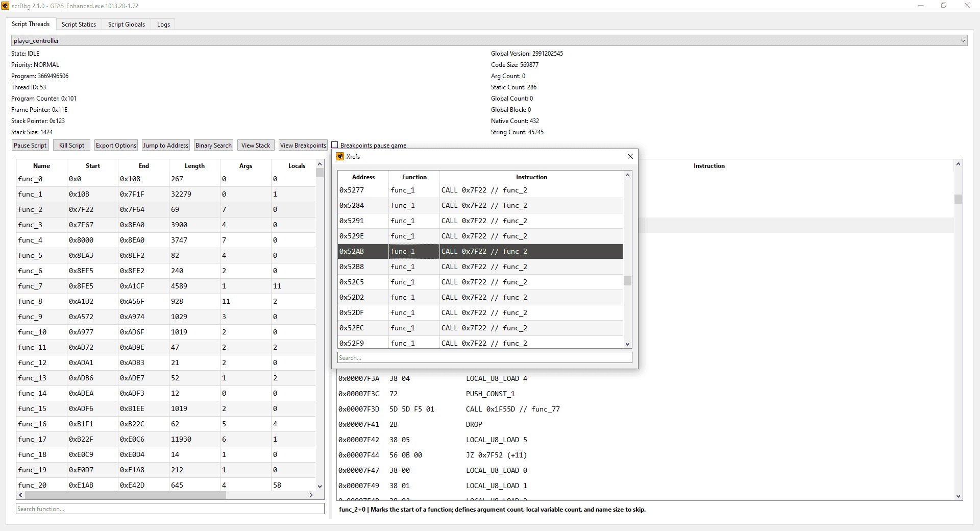Switch to the Script Statics tab
The height and width of the screenshot is (531, 980).
point(79,24)
